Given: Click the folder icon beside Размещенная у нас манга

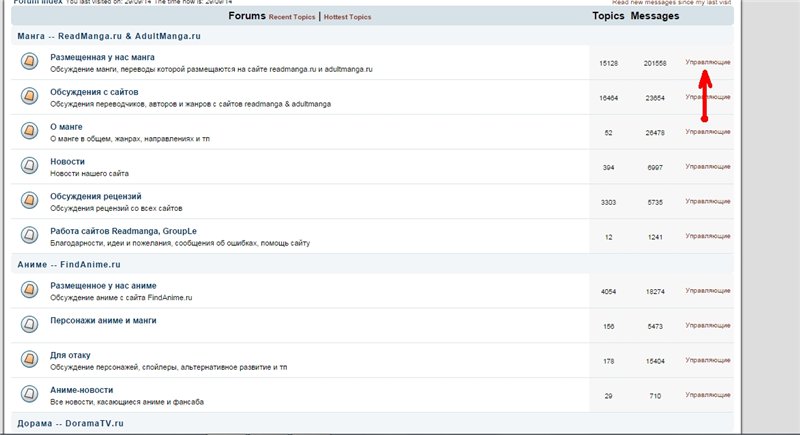Looking at the screenshot, I should (x=30, y=62).
